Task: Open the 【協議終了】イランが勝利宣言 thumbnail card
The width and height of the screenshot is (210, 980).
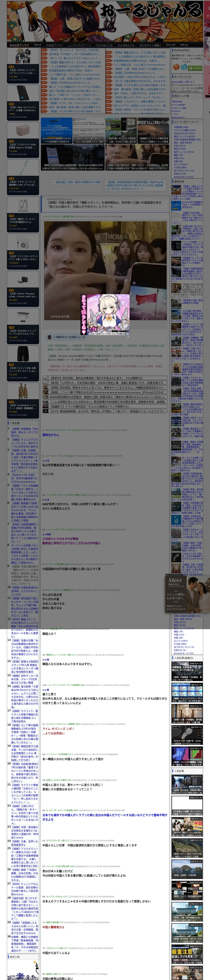Action: 153,131
